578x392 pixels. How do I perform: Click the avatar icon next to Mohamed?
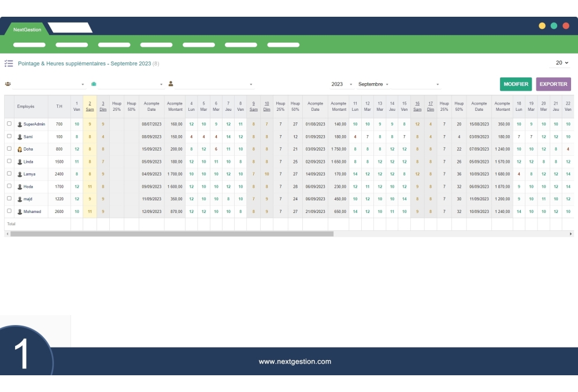[20, 211]
